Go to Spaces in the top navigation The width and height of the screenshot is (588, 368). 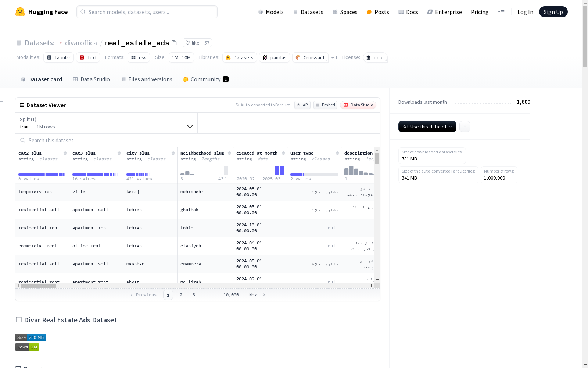[x=345, y=12]
